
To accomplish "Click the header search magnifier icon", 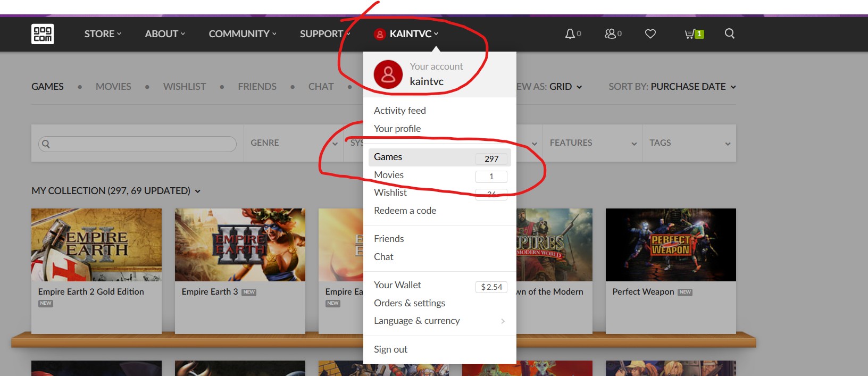I will (730, 34).
